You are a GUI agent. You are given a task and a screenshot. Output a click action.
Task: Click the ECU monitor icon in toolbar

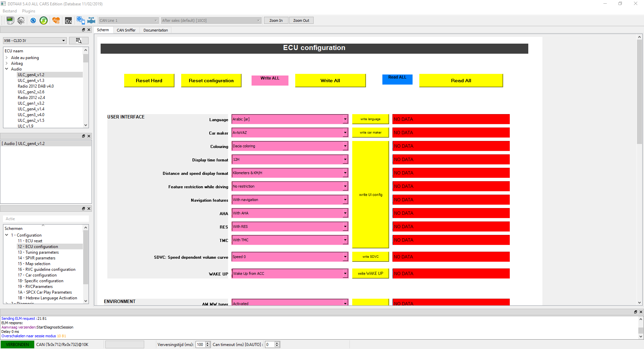tap(10, 20)
